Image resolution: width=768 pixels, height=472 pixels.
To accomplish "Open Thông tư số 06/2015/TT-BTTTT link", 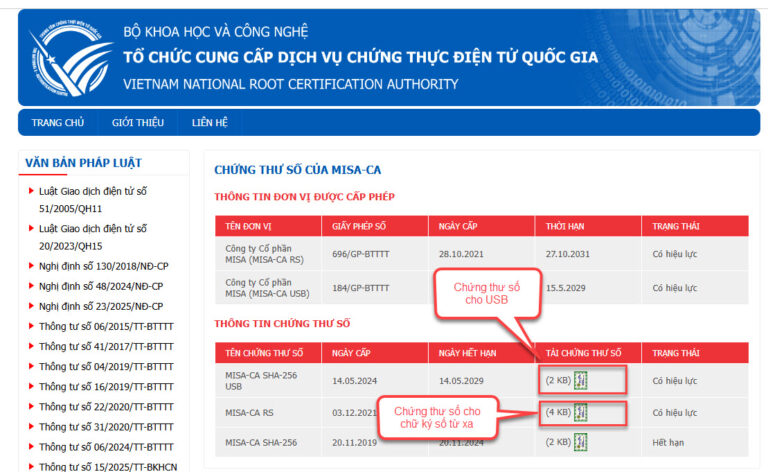I will point(106,326).
